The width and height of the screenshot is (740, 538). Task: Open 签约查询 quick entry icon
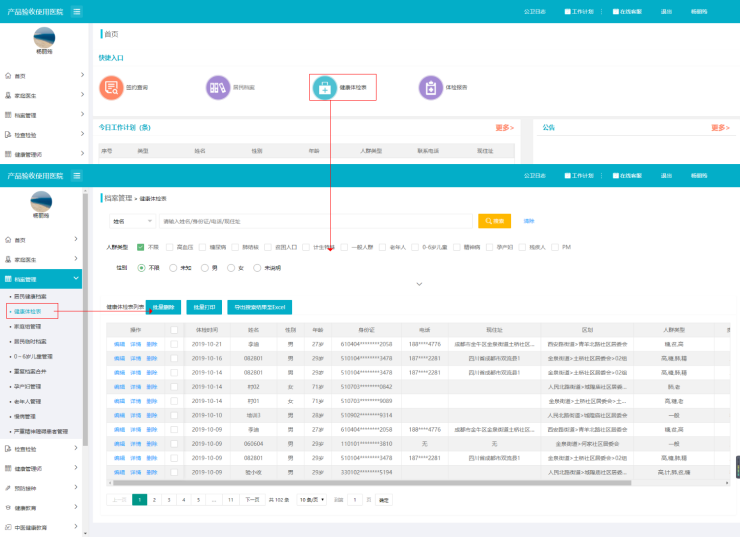(109, 88)
